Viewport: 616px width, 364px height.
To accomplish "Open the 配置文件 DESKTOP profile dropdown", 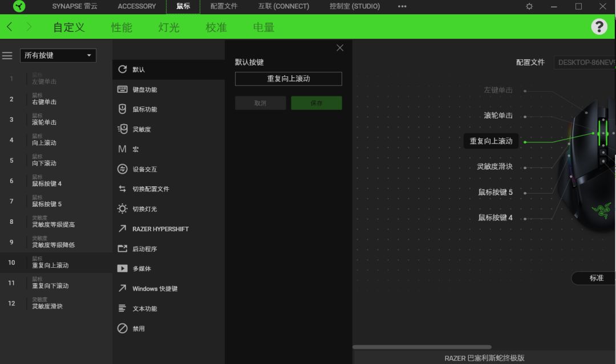I will point(585,62).
